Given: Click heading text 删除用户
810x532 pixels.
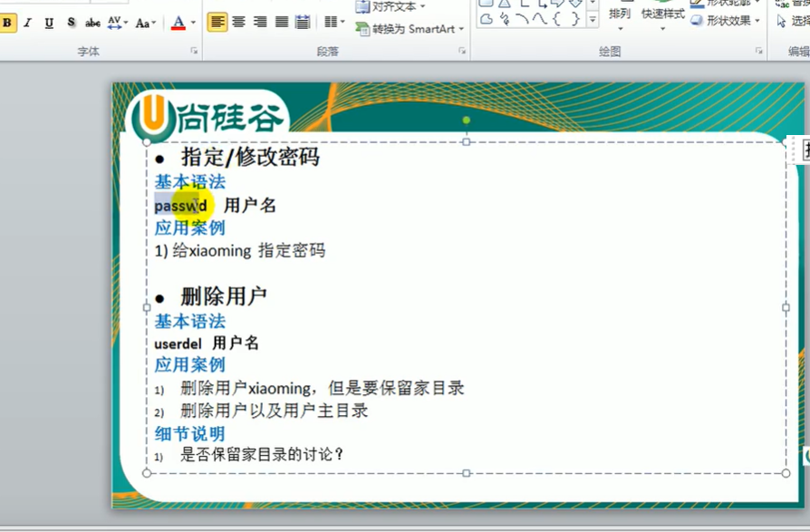Looking at the screenshot, I should 223,296.
